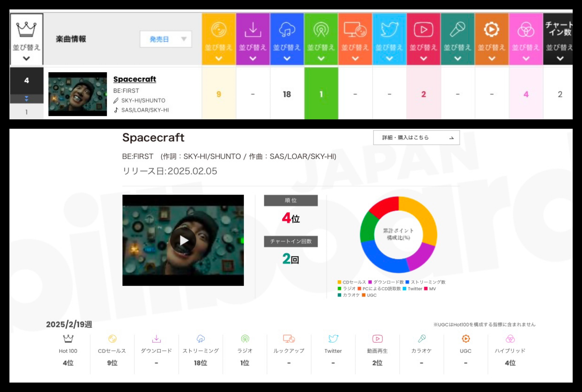Click radio rank 1 cell in Spacecraft row
The height and width of the screenshot is (392, 582).
pyautogui.click(x=321, y=93)
